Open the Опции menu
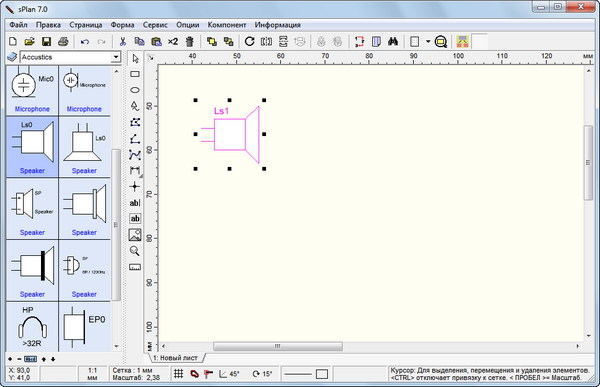600x387 pixels. pos(188,25)
